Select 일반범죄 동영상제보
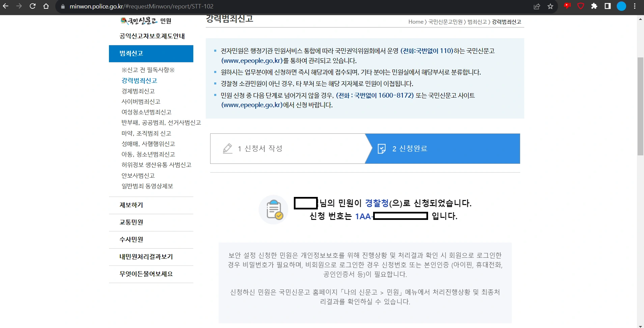644x328 pixels. click(x=147, y=186)
